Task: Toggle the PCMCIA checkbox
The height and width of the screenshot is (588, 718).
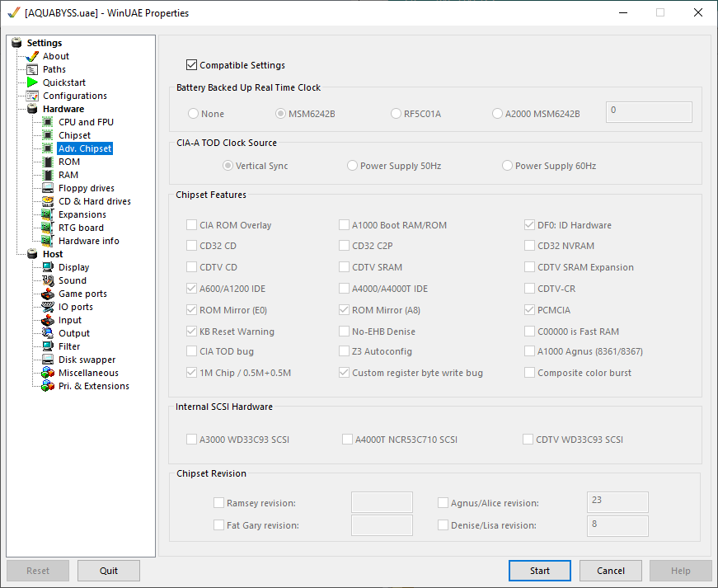Action: (x=530, y=310)
